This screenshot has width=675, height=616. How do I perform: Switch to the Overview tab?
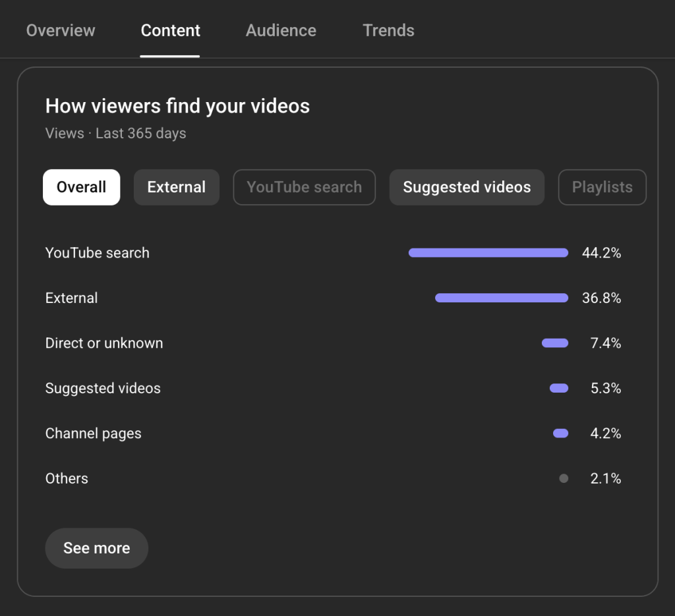click(60, 30)
